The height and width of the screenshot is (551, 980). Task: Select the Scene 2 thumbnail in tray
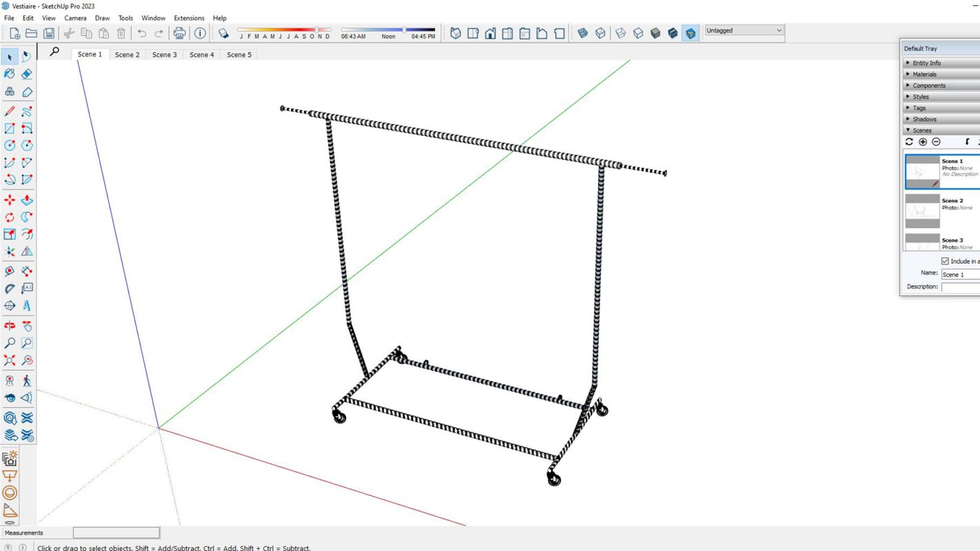tap(922, 211)
